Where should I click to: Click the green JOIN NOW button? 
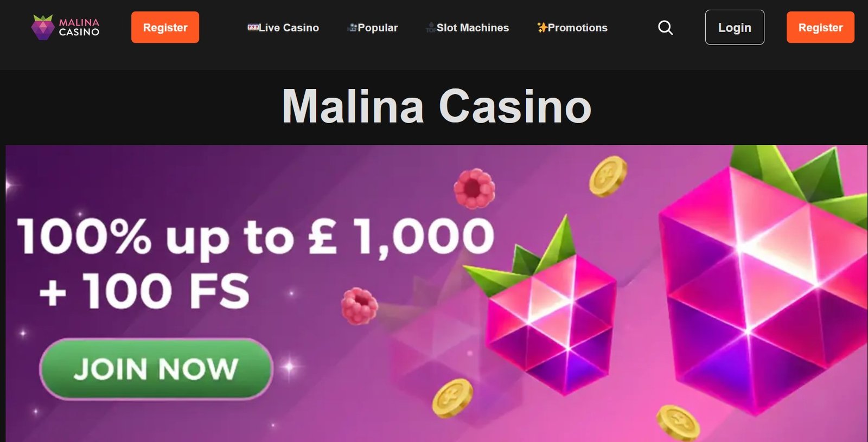pyautogui.click(x=156, y=369)
